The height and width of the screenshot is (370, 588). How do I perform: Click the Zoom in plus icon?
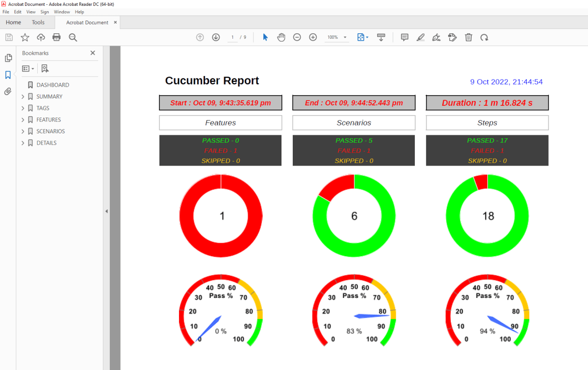click(x=313, y=37)
